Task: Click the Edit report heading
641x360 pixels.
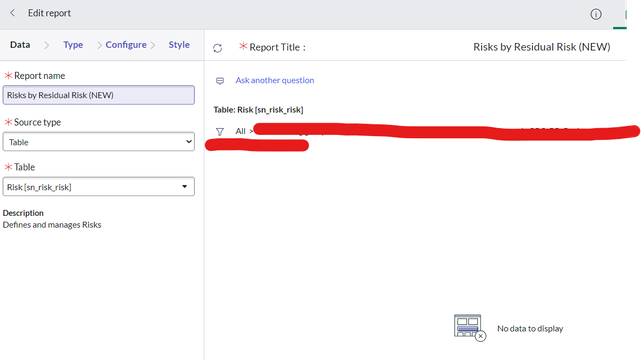Action: point(49,13)
